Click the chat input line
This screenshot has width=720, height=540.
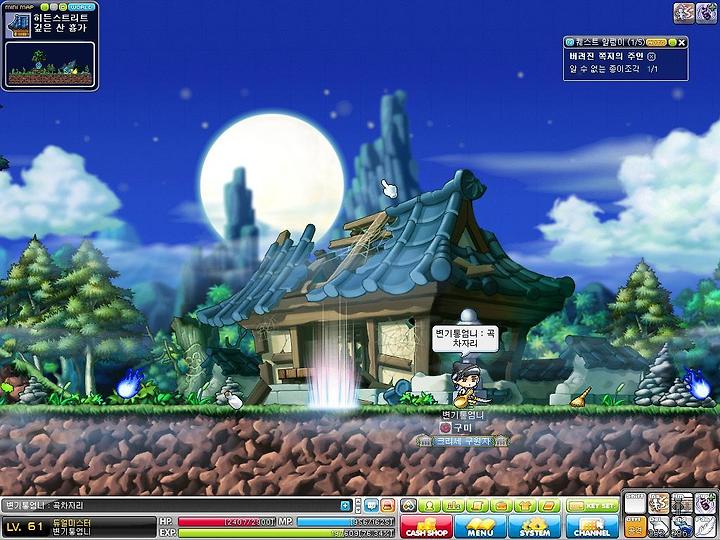point(177,506)
